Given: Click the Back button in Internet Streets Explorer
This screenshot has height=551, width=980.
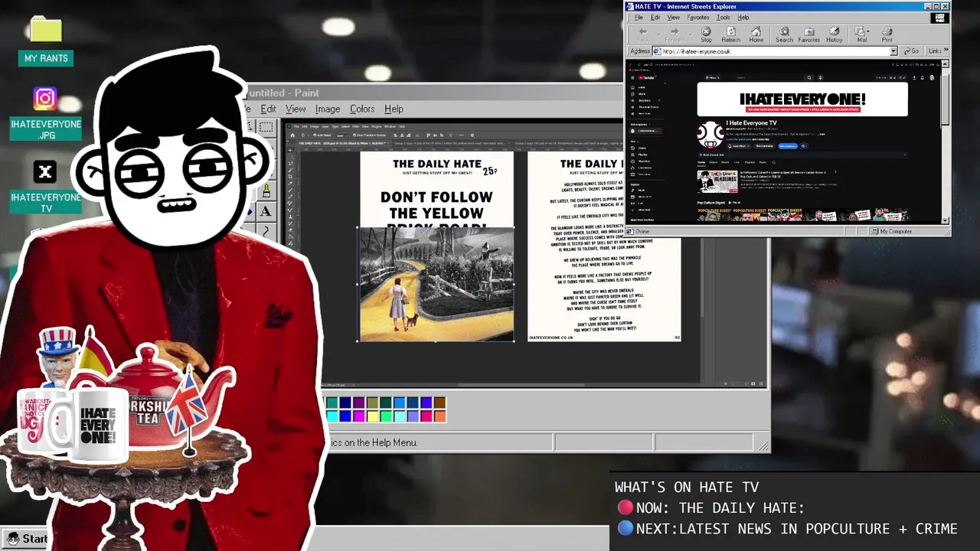Looking at the screenshot, I should click(643, 34).
